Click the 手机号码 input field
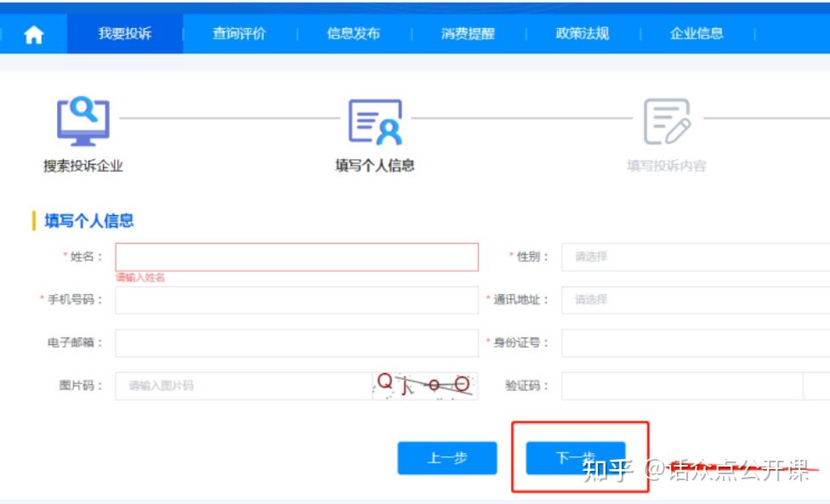Image resolution: width=830 pixels, height=504 pixels. click(295, 300)
